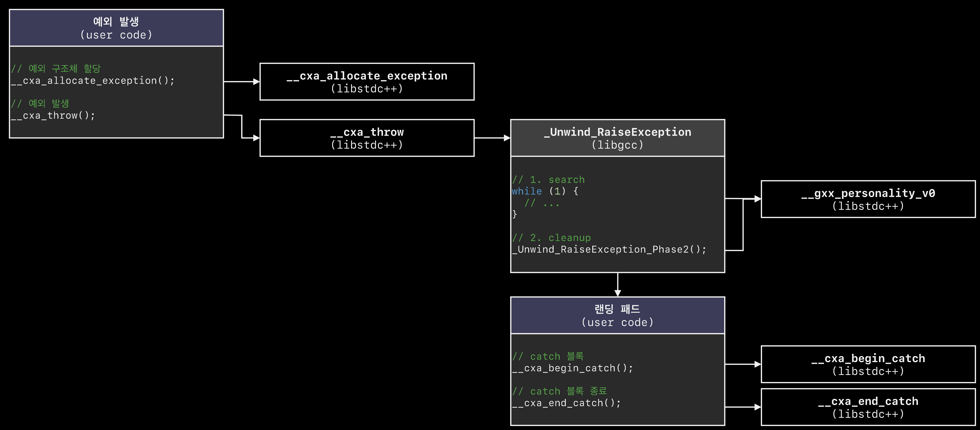Click the '__cxa_end_catch();' code line

coord(566,403)
